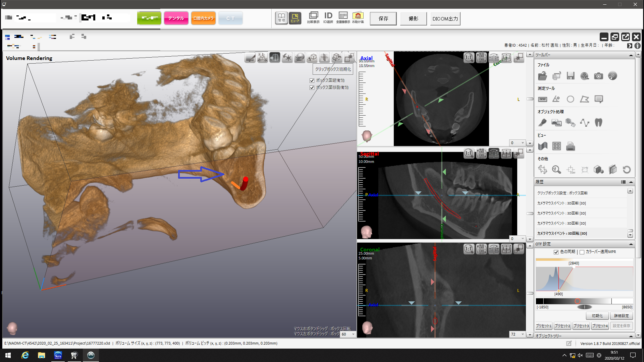This screenshot has width=644, height=362.
Task: Click the 初期化 button in TF settings
Action: point(597,316)
